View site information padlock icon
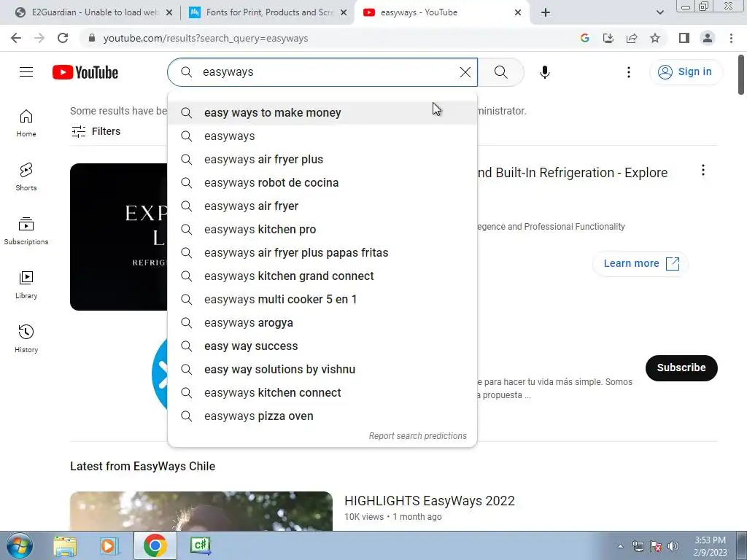The image size is (747, 560). (x=92, y=38)
